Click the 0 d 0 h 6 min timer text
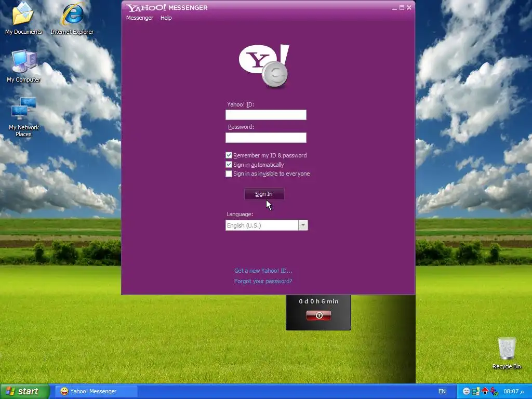Viewport: 532px width, 399px height. tap(318, 301)
